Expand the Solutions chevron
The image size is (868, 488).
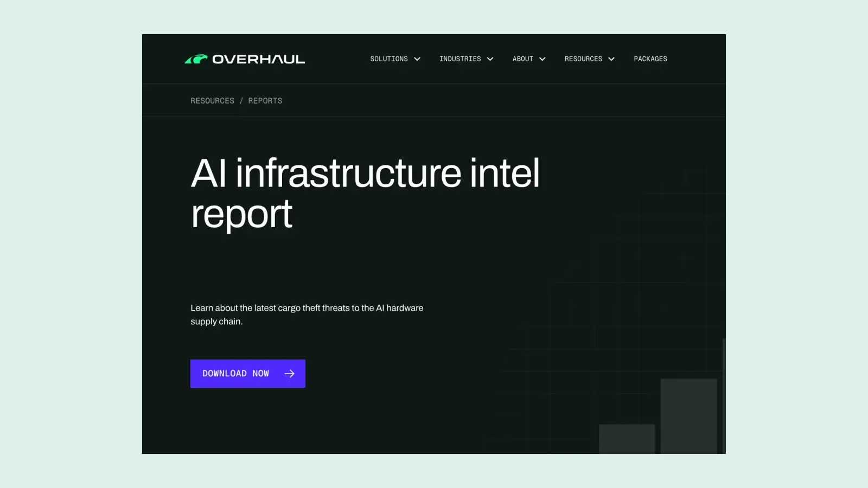(x=417, y=59)
